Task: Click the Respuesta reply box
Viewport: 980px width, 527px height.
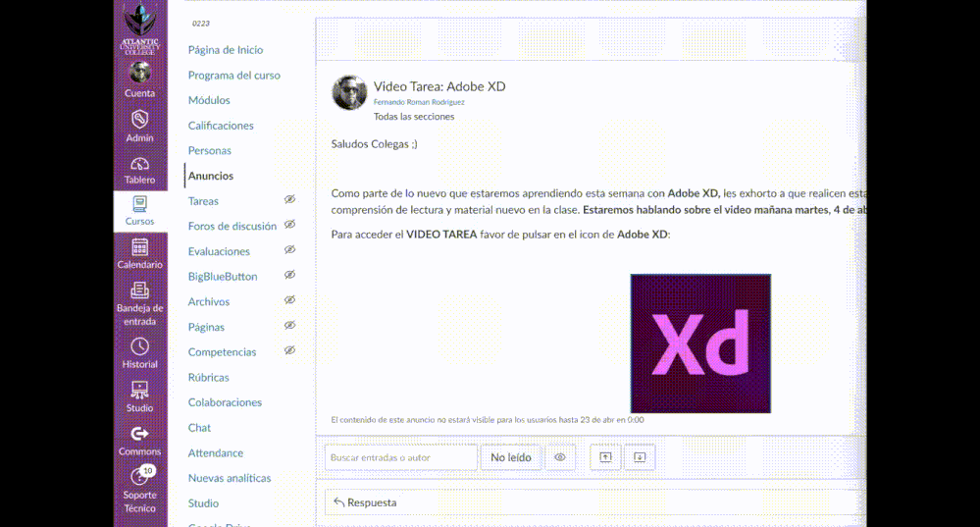Action: (x=593, y=502)
